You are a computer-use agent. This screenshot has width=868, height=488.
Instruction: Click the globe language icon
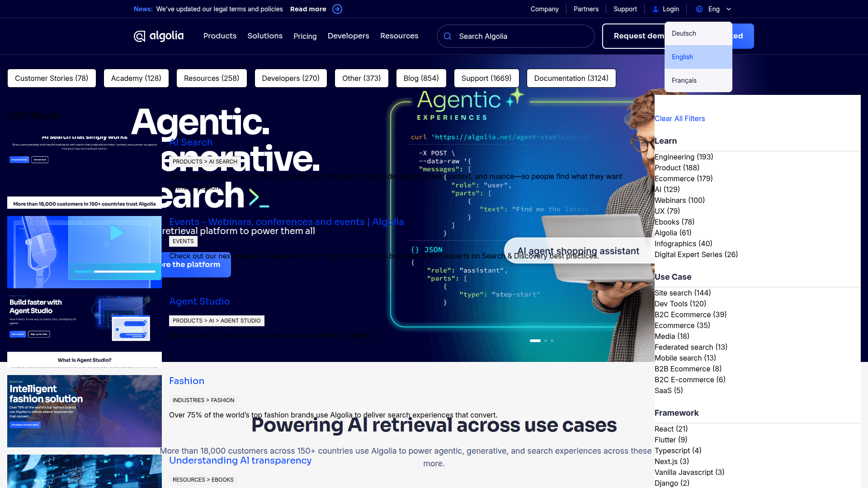[x=698, y=9]
